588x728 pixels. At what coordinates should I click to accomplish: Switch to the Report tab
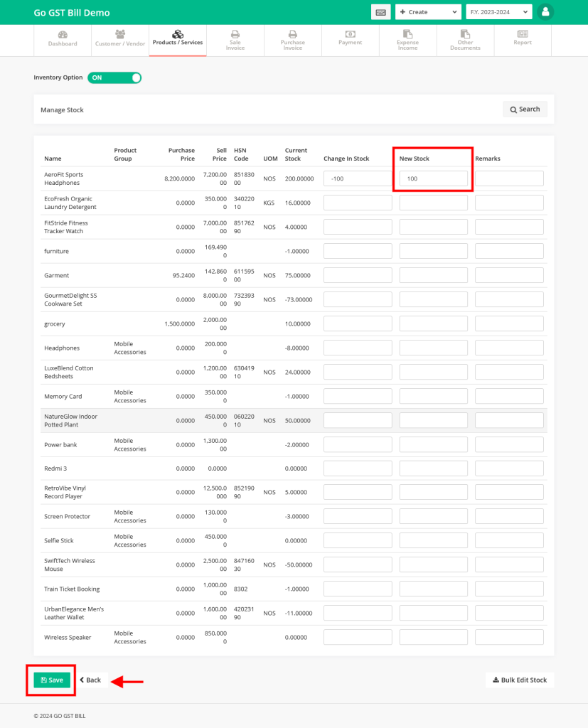click(x=523, y=41)
